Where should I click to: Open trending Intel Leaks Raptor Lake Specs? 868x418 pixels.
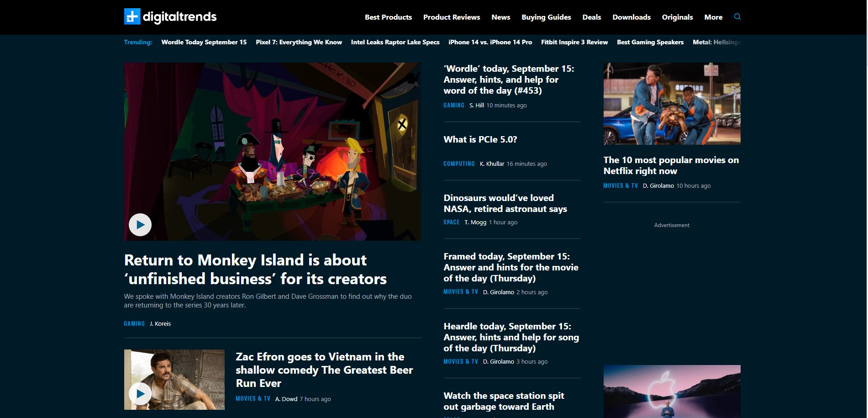(395, 42)
